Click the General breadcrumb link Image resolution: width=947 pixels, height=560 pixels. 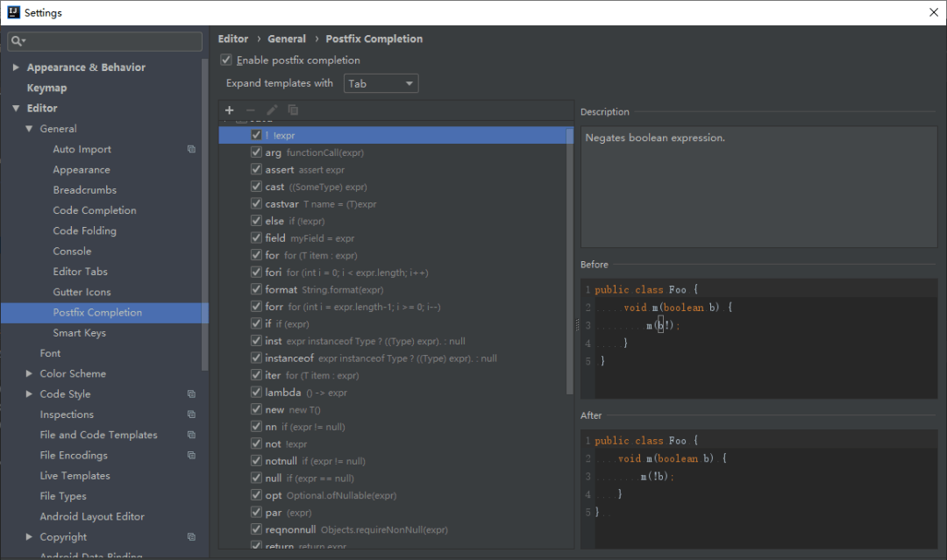point(286,39)
